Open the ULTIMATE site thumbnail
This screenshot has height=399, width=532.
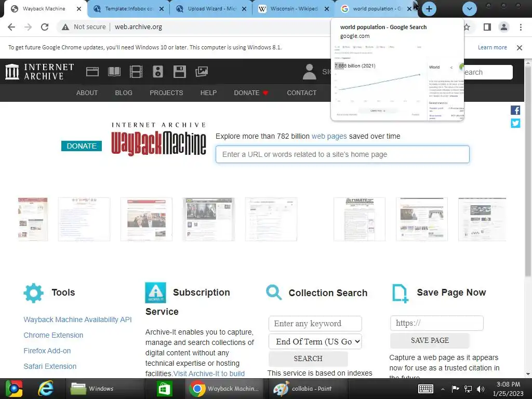pos(360,219)
